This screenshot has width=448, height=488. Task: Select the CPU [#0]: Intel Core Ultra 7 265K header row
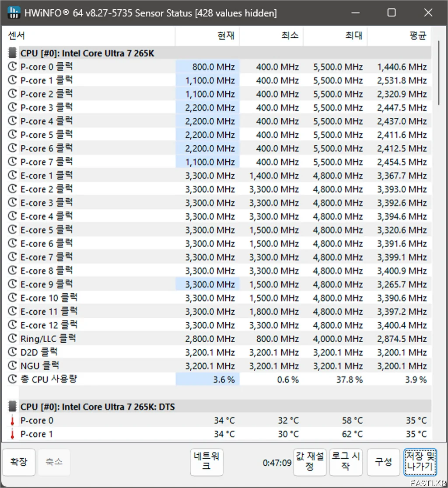pos(219,53)
